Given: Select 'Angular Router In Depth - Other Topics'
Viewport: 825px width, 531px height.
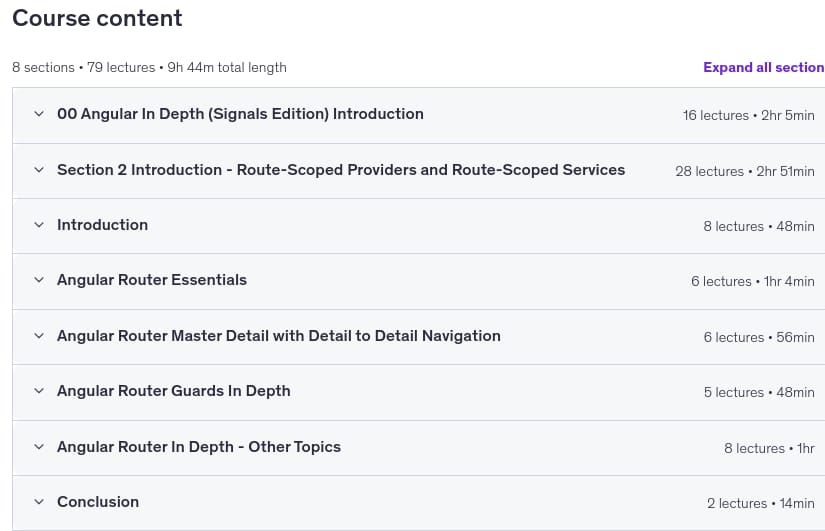Looking at the screenshot, I should point(199,447).
